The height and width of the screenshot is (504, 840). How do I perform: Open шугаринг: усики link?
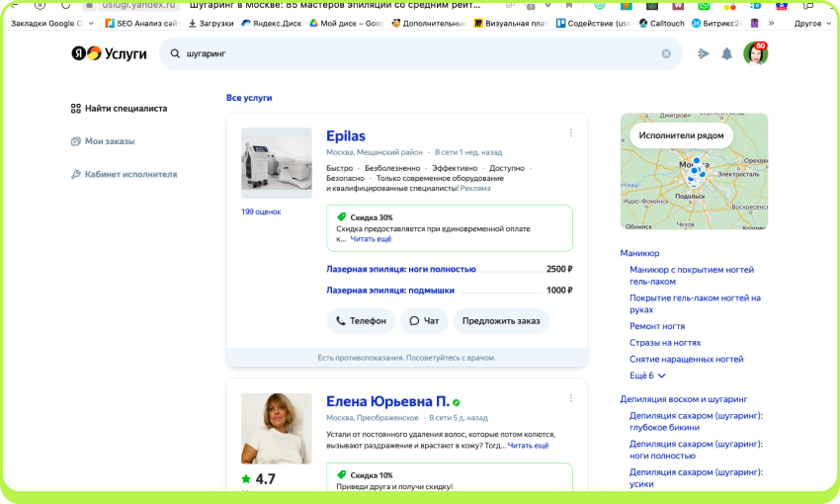pos(696,477)
